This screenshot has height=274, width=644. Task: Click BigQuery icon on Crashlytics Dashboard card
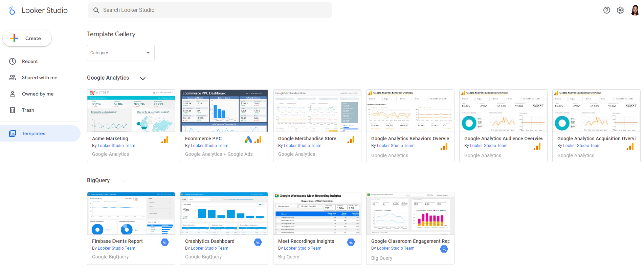click(x=258, y=242)
